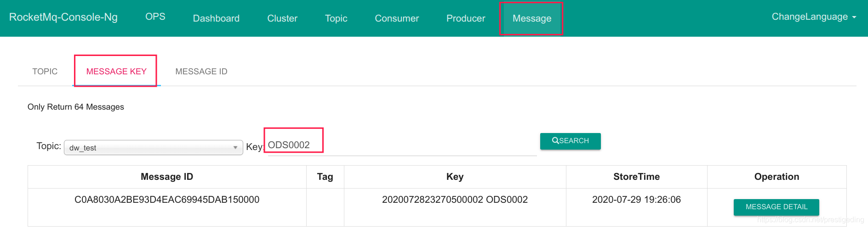Go to the Dashboard page

click(216, 18)
